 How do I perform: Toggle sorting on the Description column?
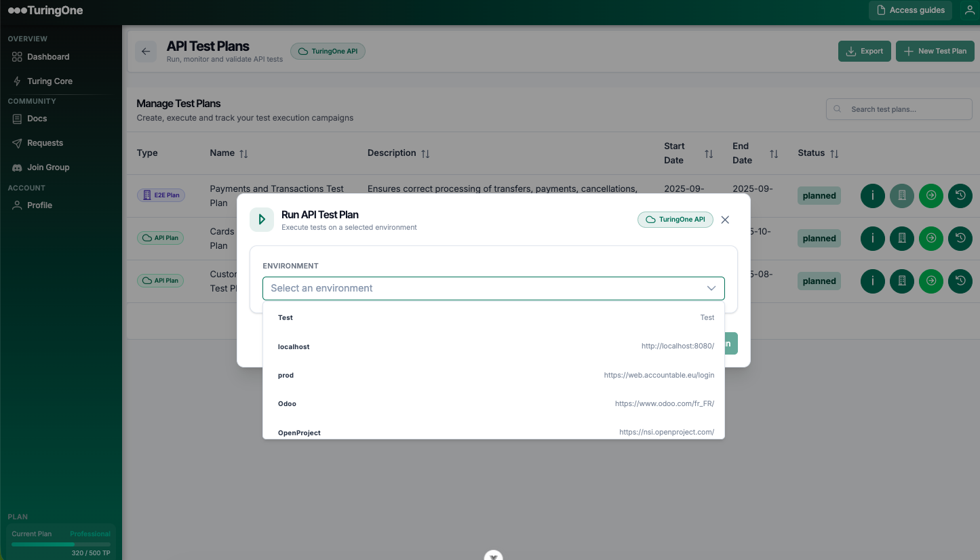point(425,154)
